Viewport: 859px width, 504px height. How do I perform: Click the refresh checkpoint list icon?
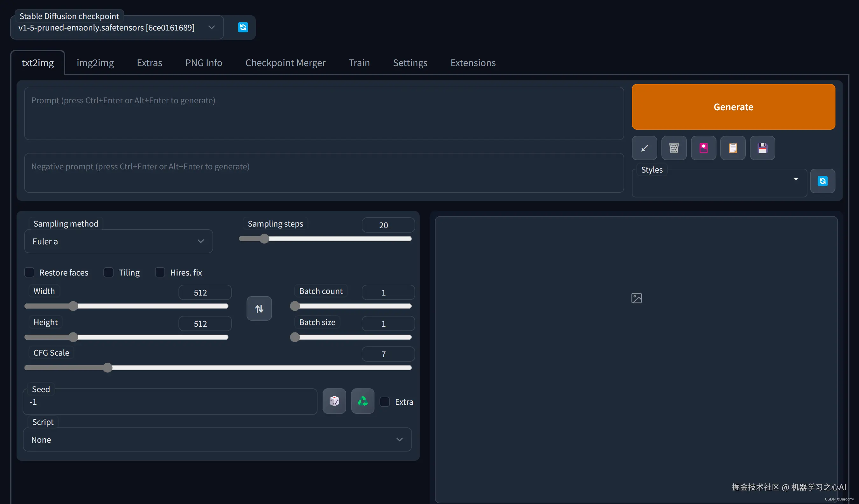pyautogui.click(x=243, y=27)
